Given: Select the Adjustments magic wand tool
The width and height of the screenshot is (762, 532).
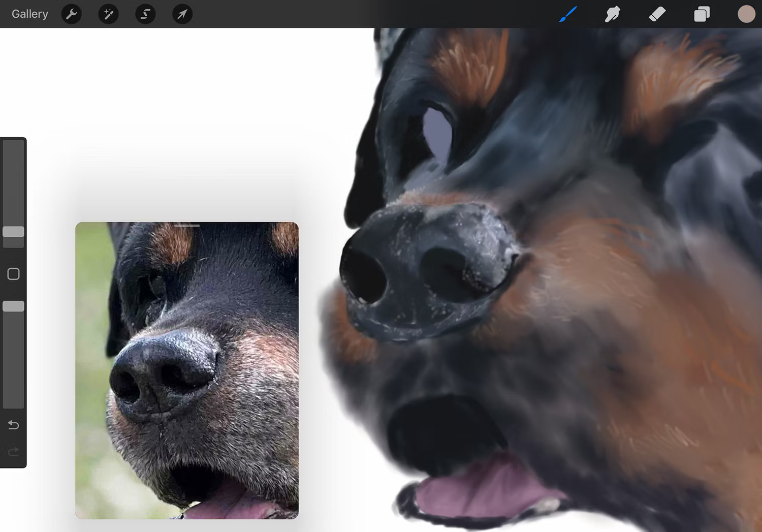Looking at the screenshot, I should 108,14.
